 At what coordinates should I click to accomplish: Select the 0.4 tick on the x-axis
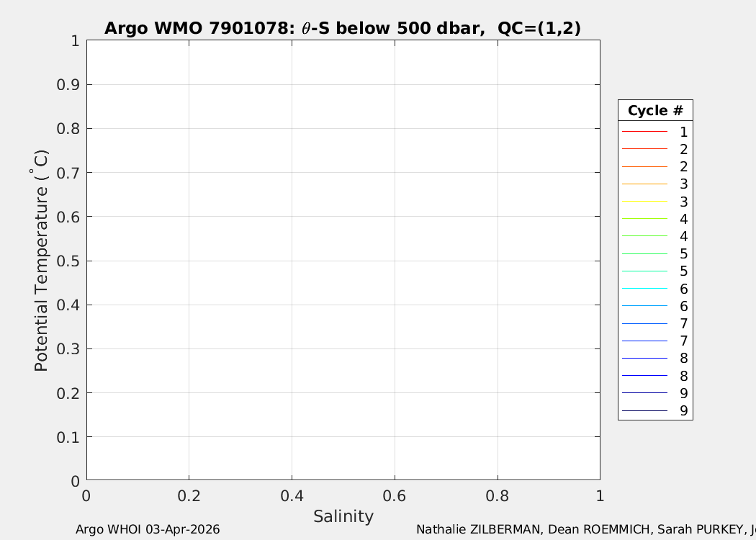point(292,495)
